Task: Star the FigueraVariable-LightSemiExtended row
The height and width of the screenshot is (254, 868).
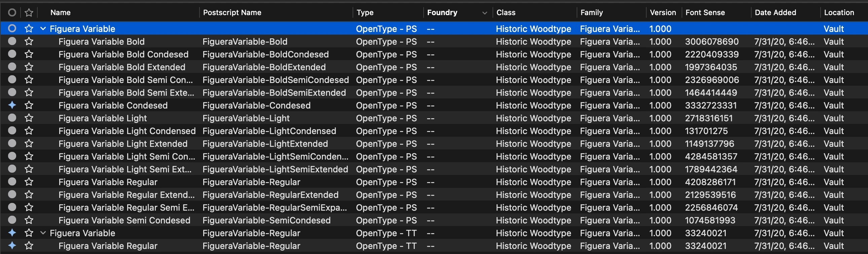Action: tap(29, 169)
